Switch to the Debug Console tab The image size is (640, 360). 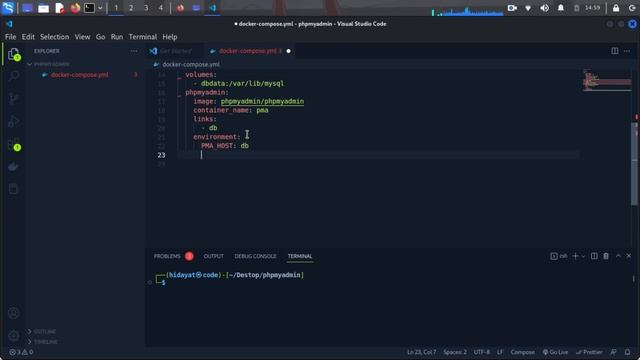coord(255,256)
